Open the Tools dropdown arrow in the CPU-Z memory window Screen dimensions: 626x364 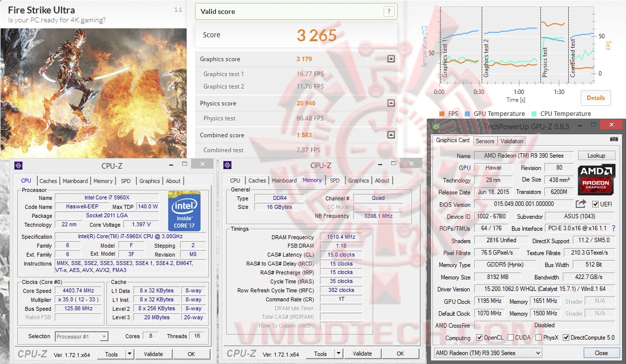point(338,354)
